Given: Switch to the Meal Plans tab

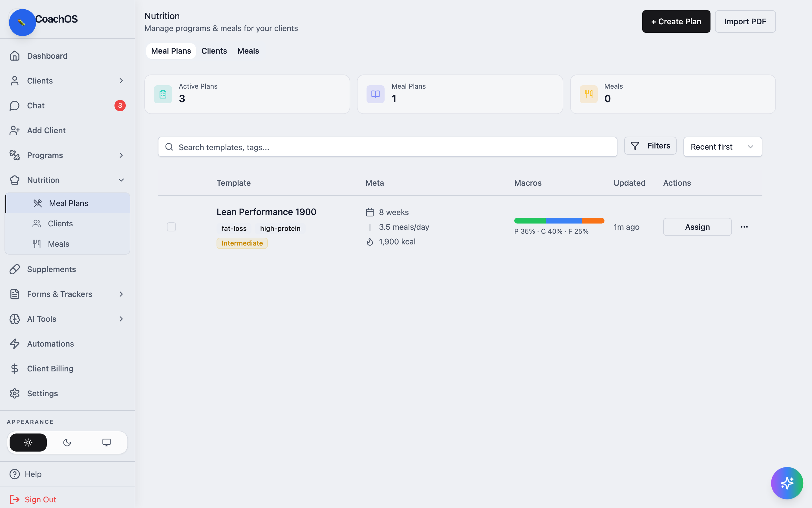Looking at the screenshot, I should click(x=171, y=51).
